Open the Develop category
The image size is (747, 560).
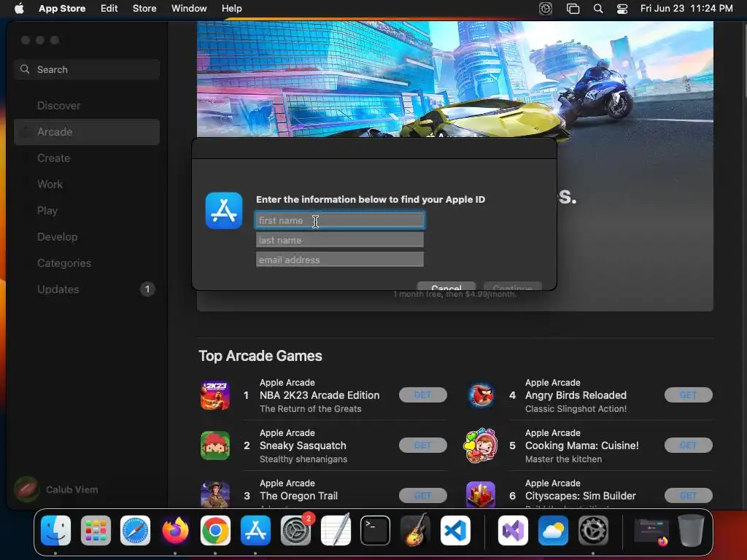coord(57,237)
